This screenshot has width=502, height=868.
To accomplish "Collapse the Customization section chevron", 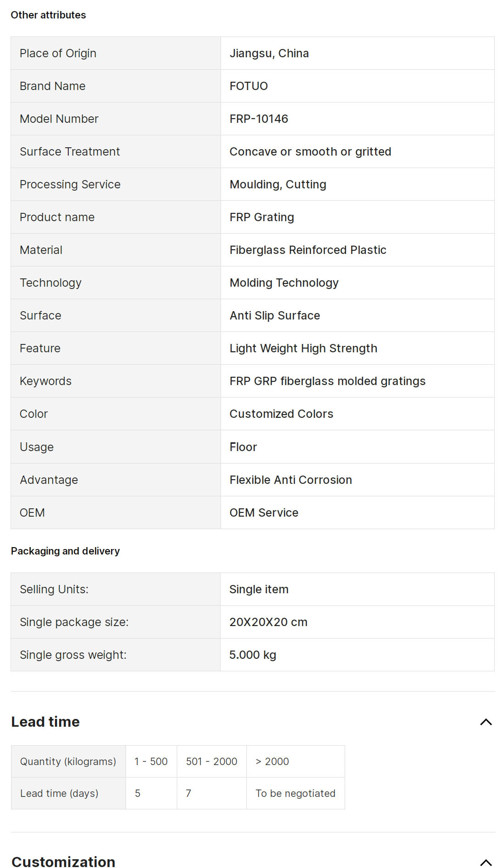I will coord(486,862).
